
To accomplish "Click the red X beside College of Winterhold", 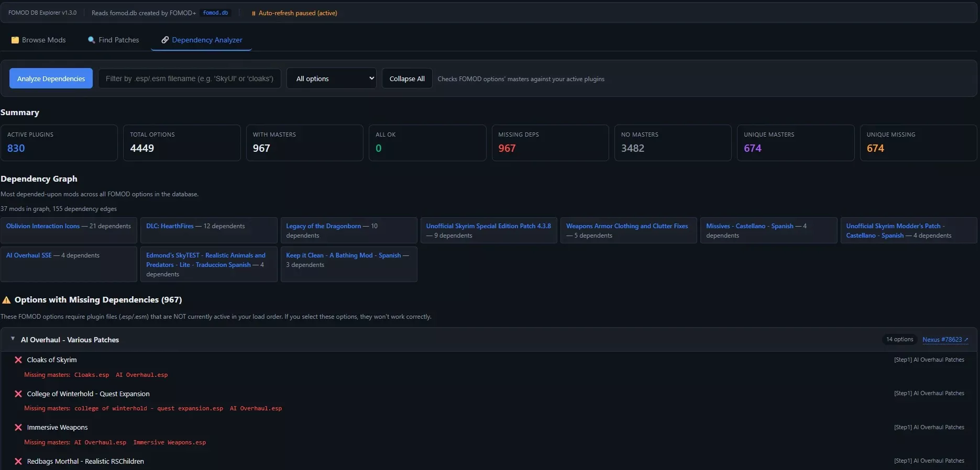I will tap(18, 394).
